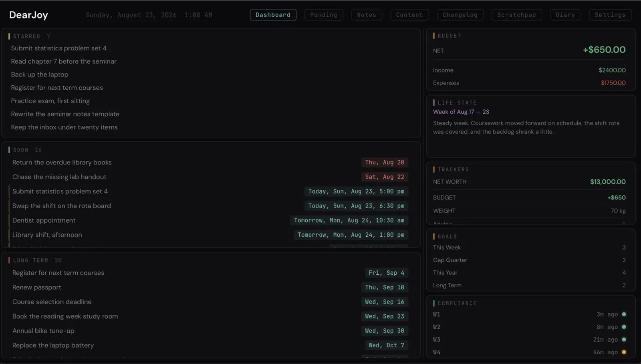
Task: Open the Gap Quarter goals row
Action: click(529, 260)
